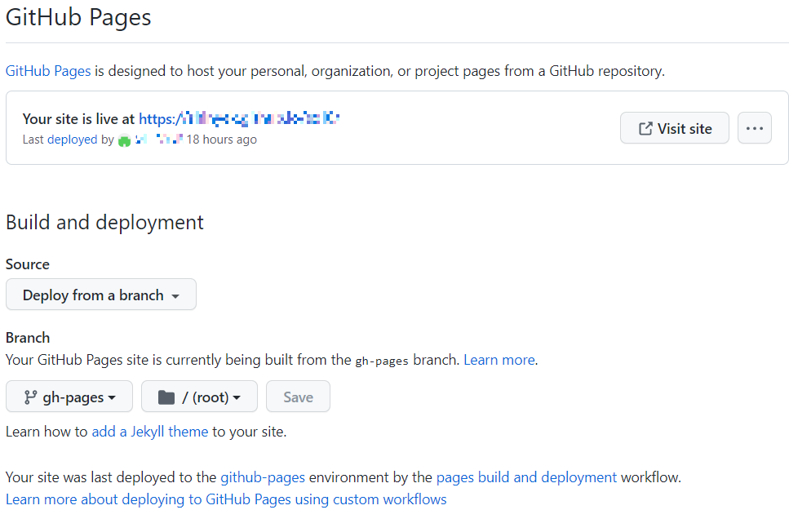Click the deployer's green avatar icon
This screenshot has width=789, height=532.
124,140
